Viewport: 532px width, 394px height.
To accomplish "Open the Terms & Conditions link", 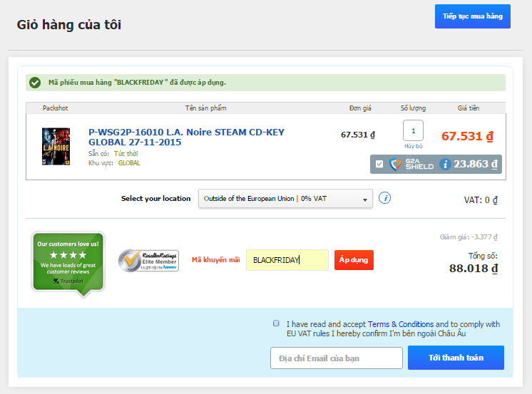I will (x=401, y=324).
